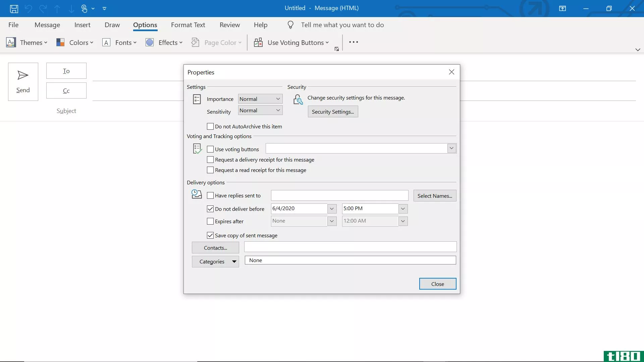Click the Close button in Properties
Screen dimensions: 644x362
coord(437,284)
